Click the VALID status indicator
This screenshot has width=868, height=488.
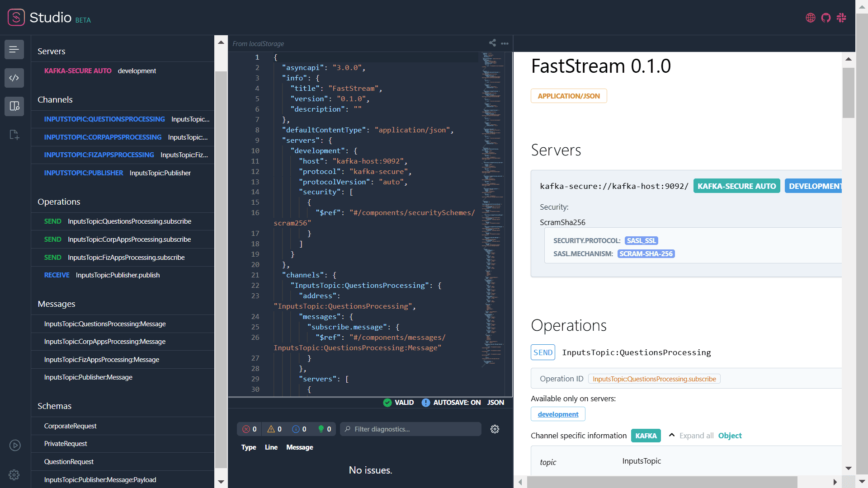pos(398,403)
